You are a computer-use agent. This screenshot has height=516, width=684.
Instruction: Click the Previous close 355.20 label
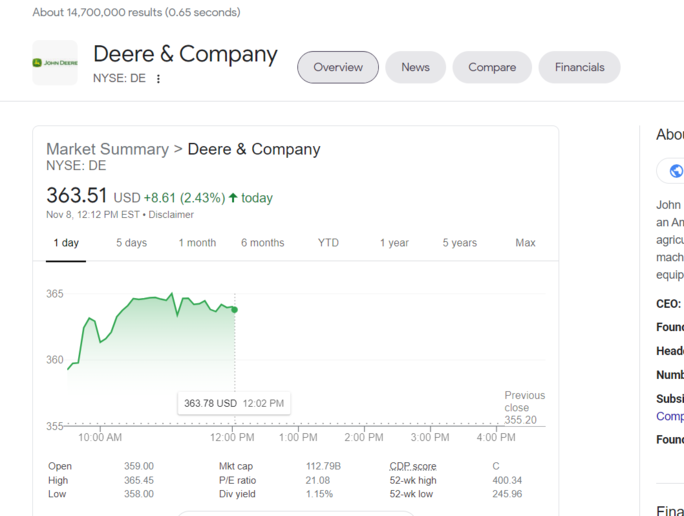point(525,407)
